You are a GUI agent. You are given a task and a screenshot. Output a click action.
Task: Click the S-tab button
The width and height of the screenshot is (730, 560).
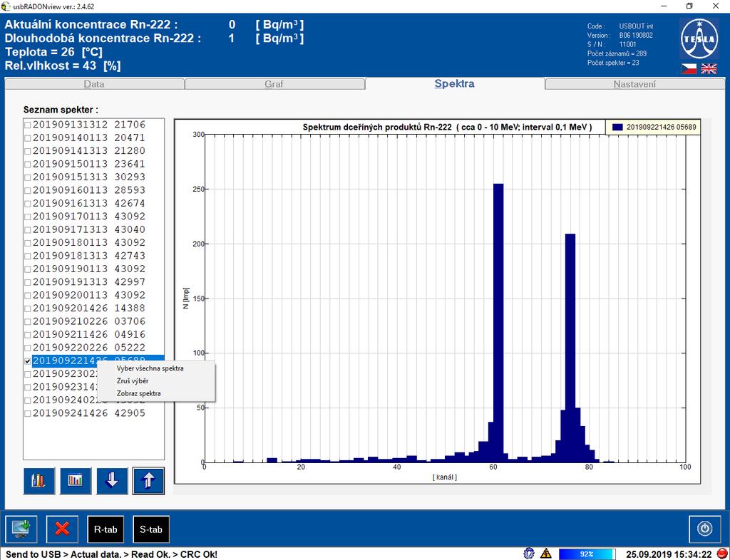(151, 529)
